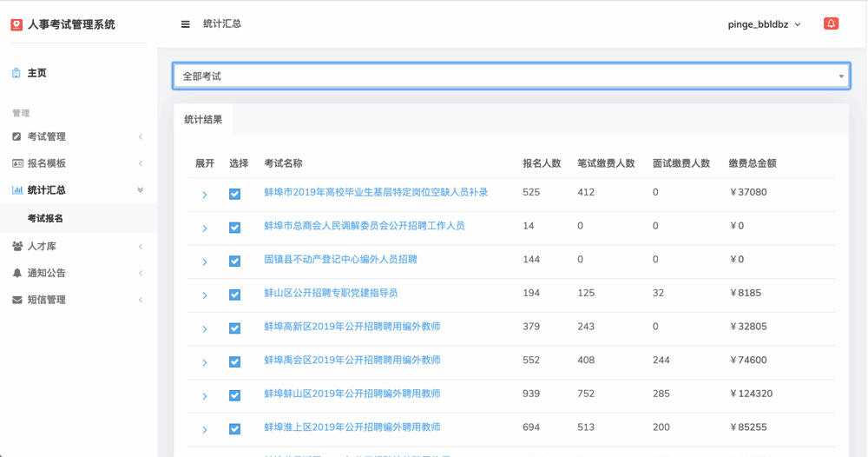
Task: Uncheck the 固镇县不动产登记中心 exam checkbox
Action: click(234, 261)
